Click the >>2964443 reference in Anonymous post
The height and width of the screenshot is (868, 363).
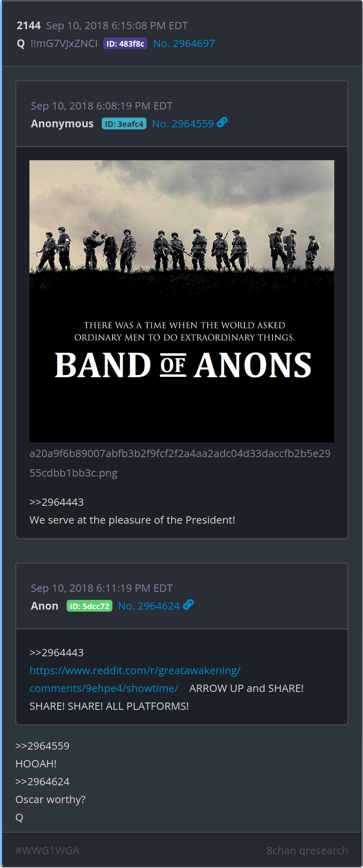(56, 502)
